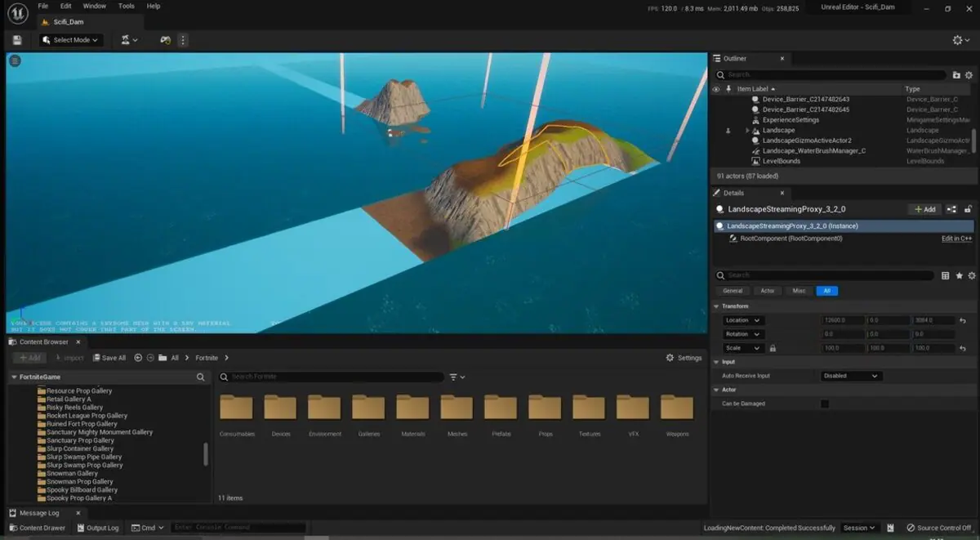980x540 pixels.
Task: Open Details property matrix grid icon
Action: pos(946,276)
